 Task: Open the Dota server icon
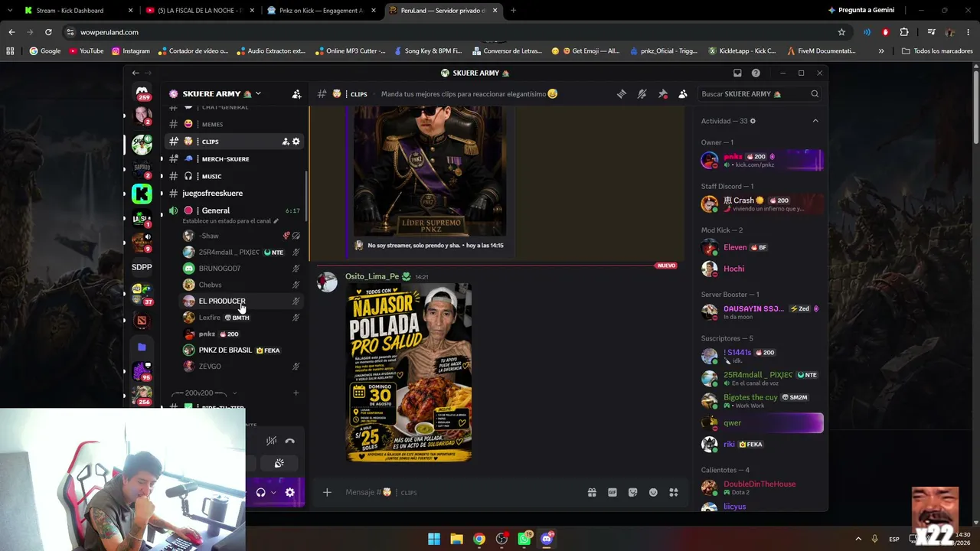tap(142, 320)
